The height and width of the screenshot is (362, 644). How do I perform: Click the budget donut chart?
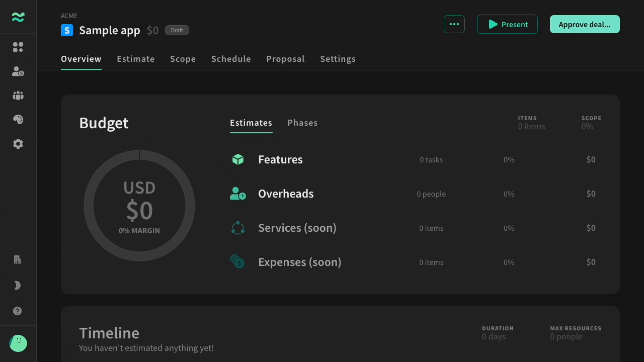pos(139,205)
